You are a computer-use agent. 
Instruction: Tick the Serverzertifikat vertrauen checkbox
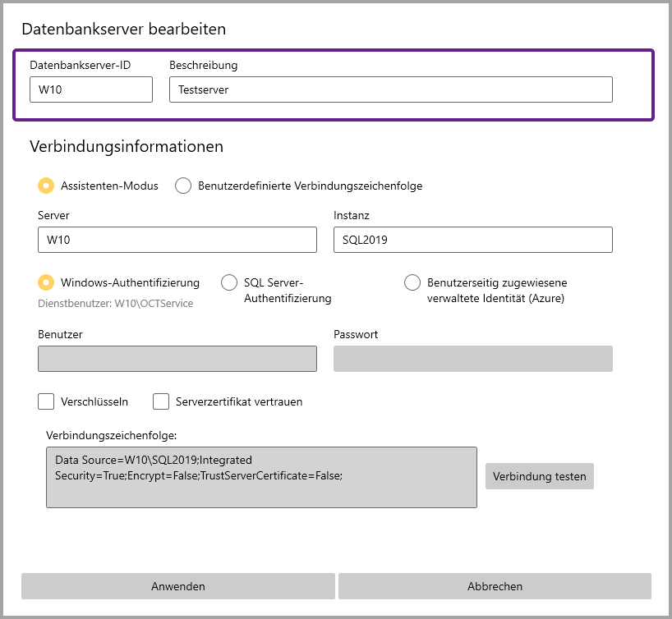tap(162, 401)
